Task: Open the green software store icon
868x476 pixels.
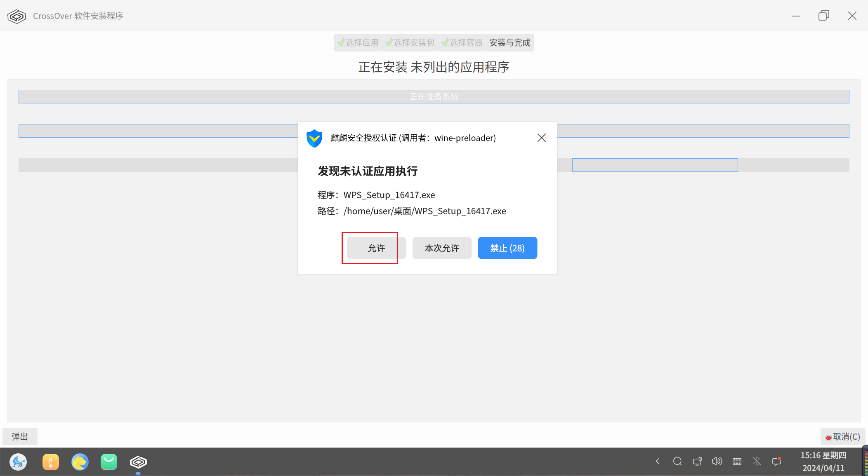Action: click(x=109, y=462)
